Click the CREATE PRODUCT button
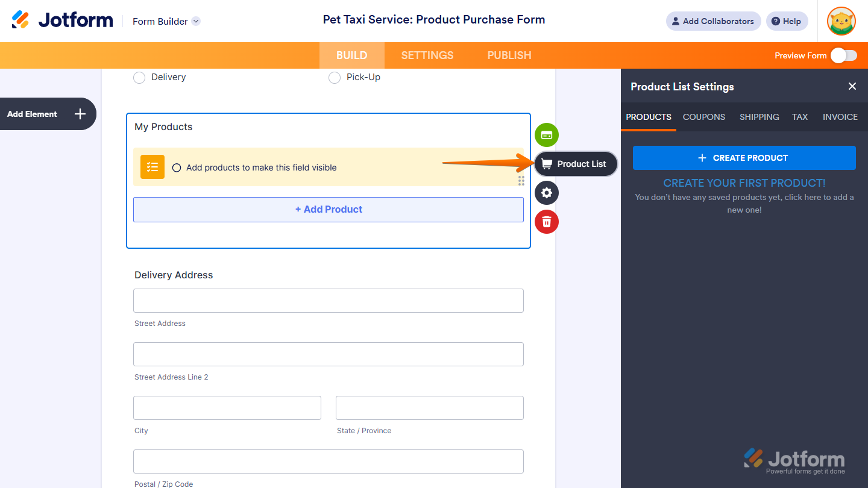Screen dimensions: 868x488 click(x=744, y=158)
